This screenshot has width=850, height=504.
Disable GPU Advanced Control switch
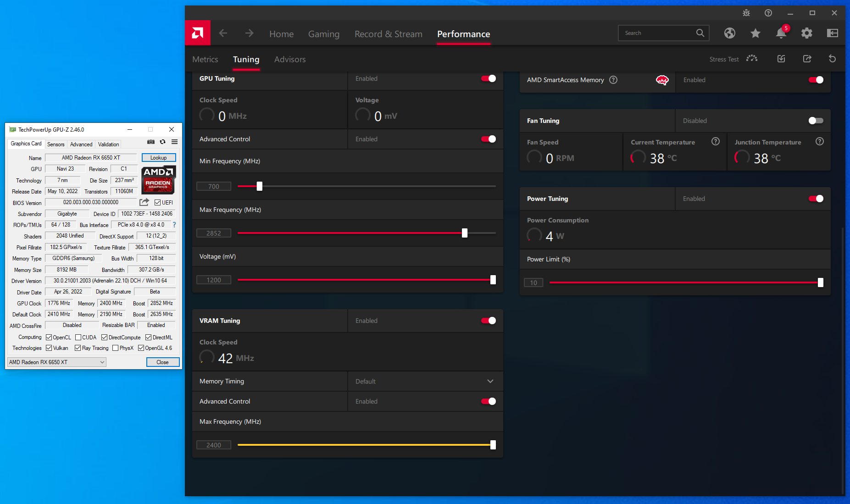click(x=489, y=139)
